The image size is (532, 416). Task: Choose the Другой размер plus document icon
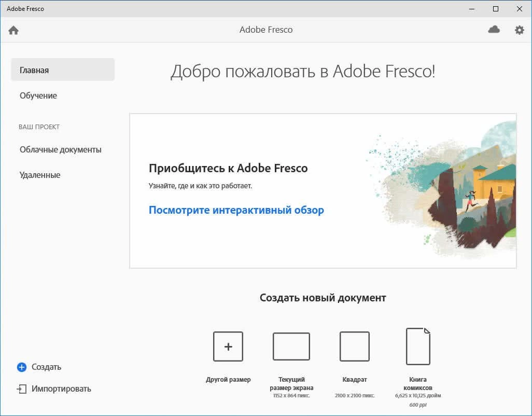[x=228, y=346]
